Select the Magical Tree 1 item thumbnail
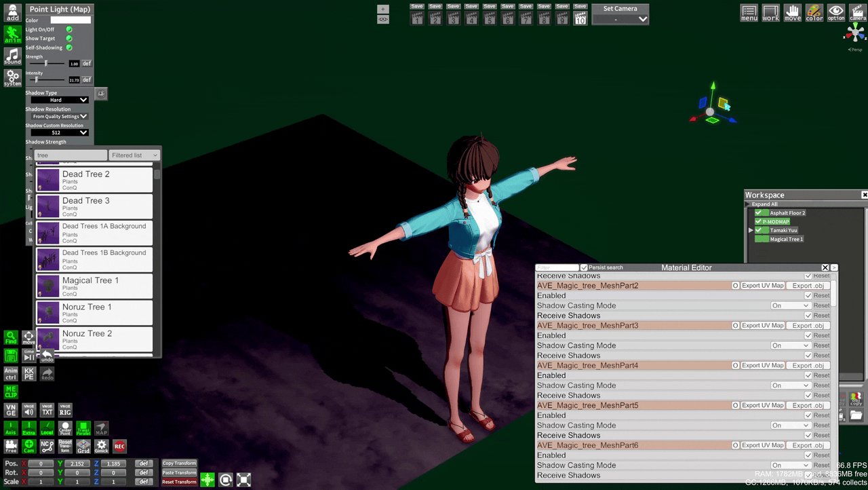 tap(47, 285)
